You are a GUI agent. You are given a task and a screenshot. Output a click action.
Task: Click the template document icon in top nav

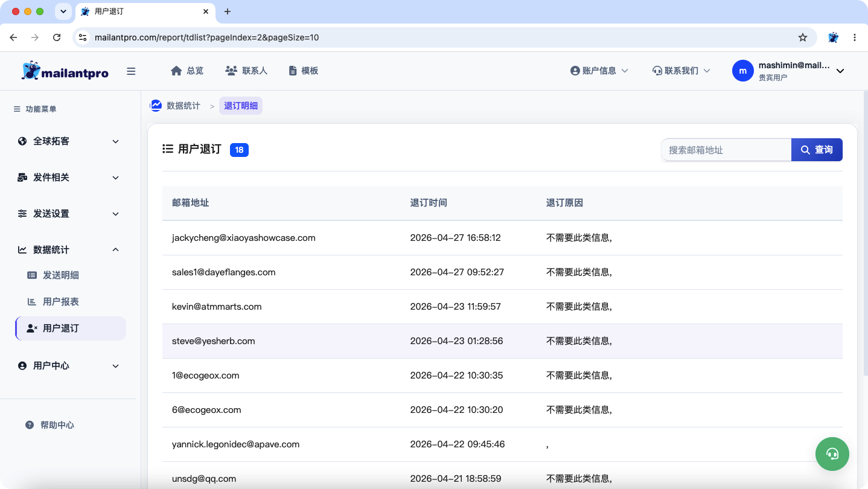point(293,71)
